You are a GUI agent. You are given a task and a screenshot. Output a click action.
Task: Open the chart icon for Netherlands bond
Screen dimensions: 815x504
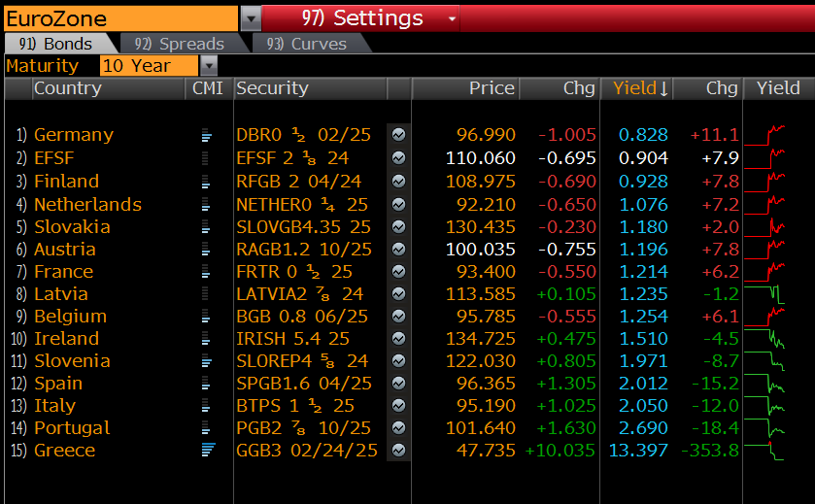(x=398, y=205)
